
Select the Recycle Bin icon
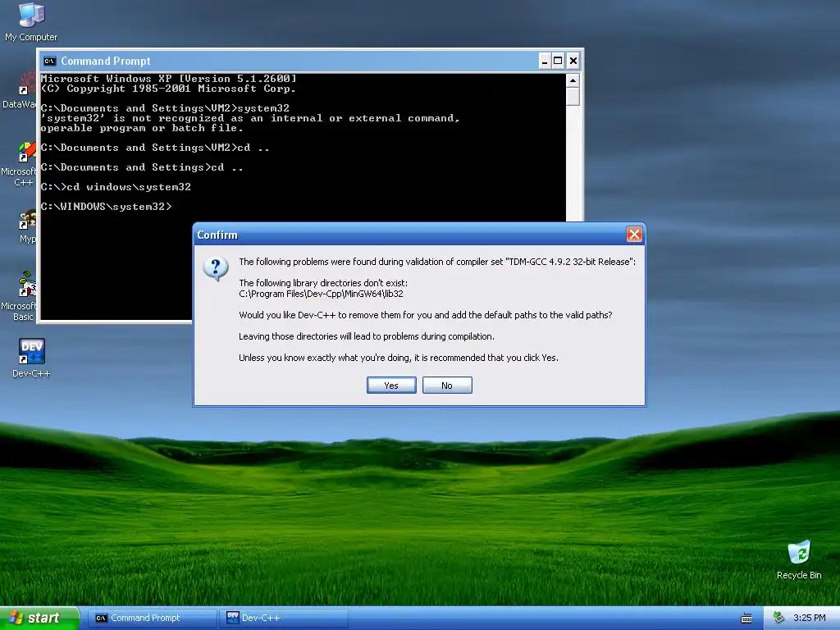[799, 559]
